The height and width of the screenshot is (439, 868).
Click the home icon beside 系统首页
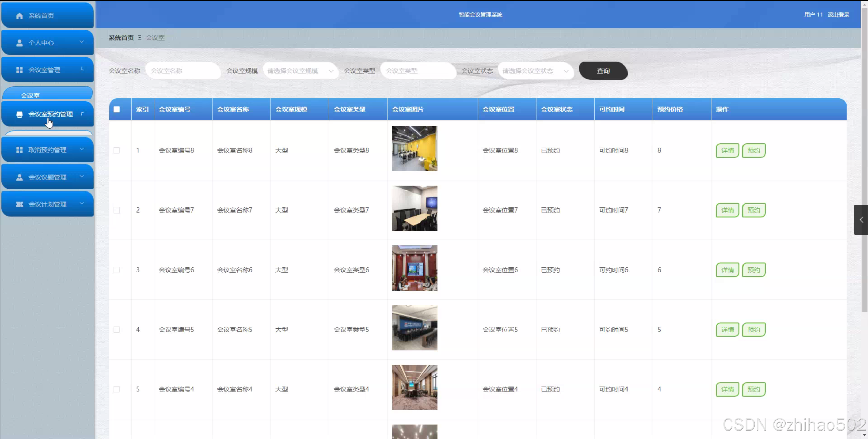(19, 16)
